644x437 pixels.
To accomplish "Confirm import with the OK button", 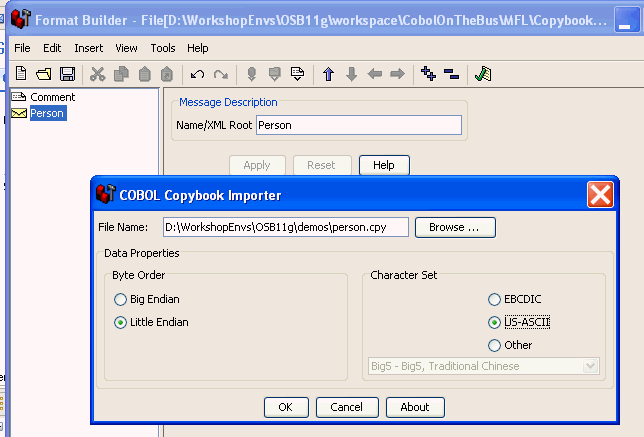I will [286, 407].
